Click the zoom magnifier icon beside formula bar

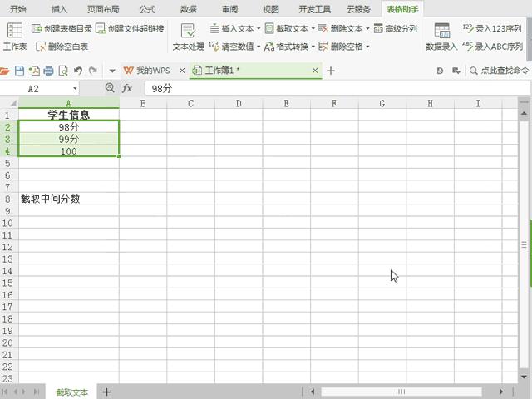coord(110,88)
